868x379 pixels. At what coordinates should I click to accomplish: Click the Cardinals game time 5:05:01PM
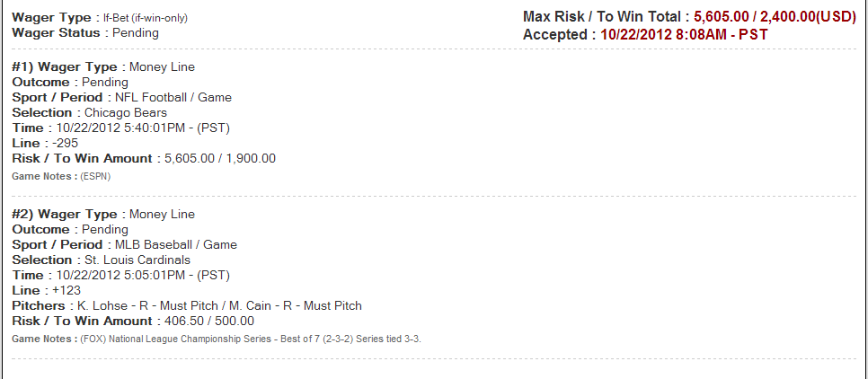coord(143,275)
